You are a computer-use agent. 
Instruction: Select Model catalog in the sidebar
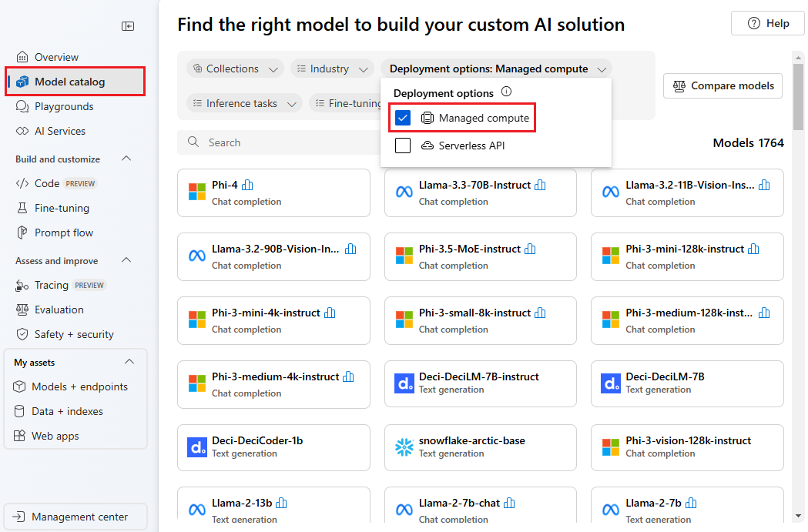(x=75, y=82)
